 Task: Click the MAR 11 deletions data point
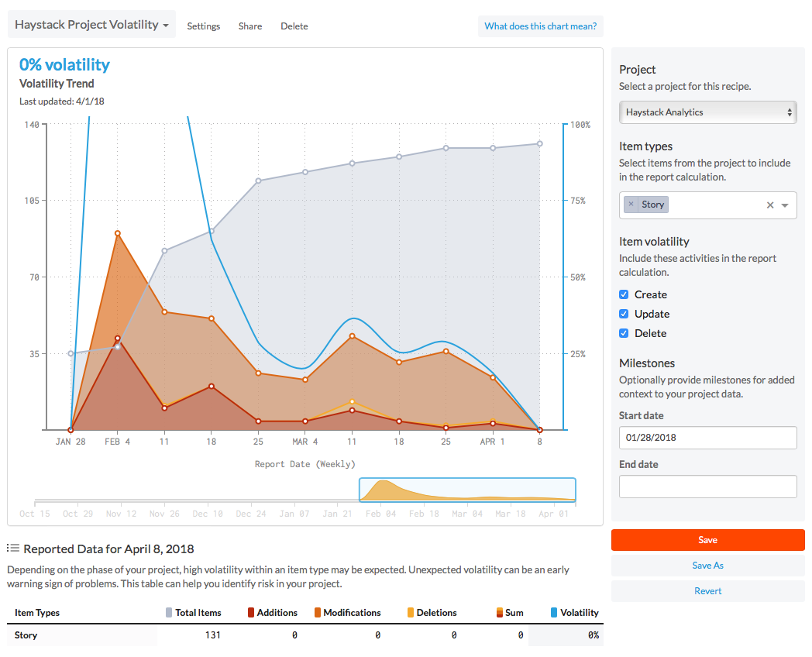(352, 402)
